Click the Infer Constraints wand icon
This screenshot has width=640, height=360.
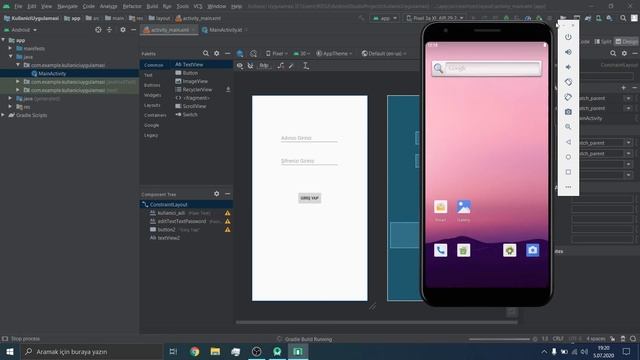[x=291, y=66]
